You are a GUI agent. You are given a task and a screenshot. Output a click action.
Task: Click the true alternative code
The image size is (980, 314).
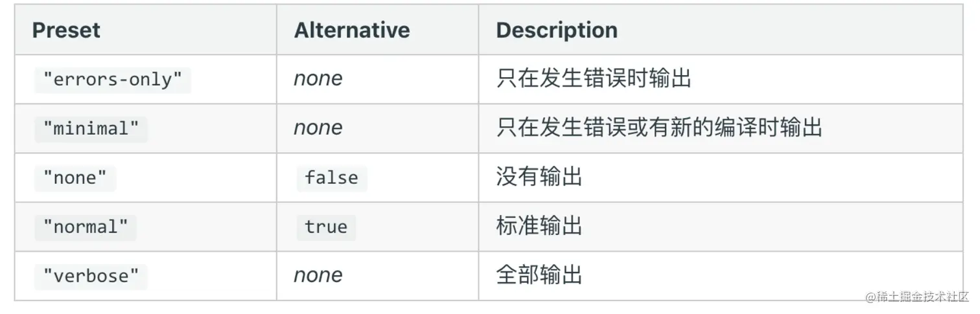pyautogui.click(x=326, y=227)
